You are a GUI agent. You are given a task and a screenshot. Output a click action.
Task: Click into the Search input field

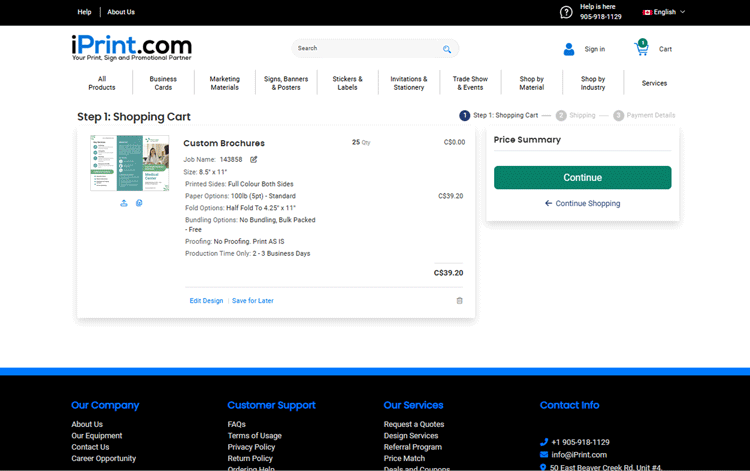coord(367,48)
